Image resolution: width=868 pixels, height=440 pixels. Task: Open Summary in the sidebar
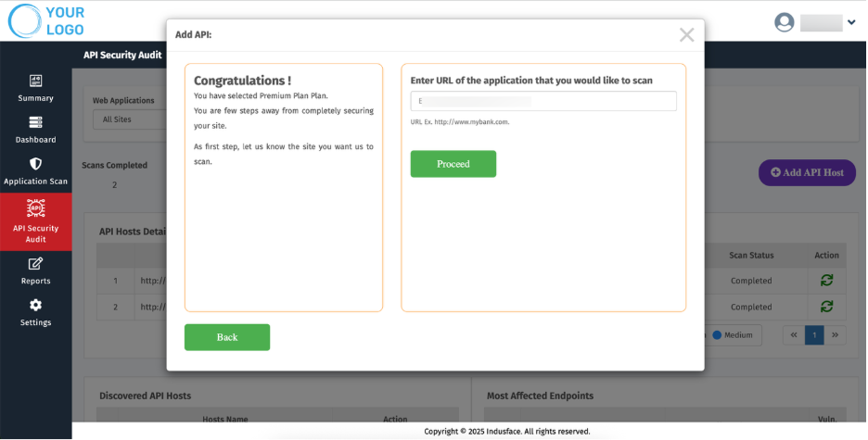(35, 88)
